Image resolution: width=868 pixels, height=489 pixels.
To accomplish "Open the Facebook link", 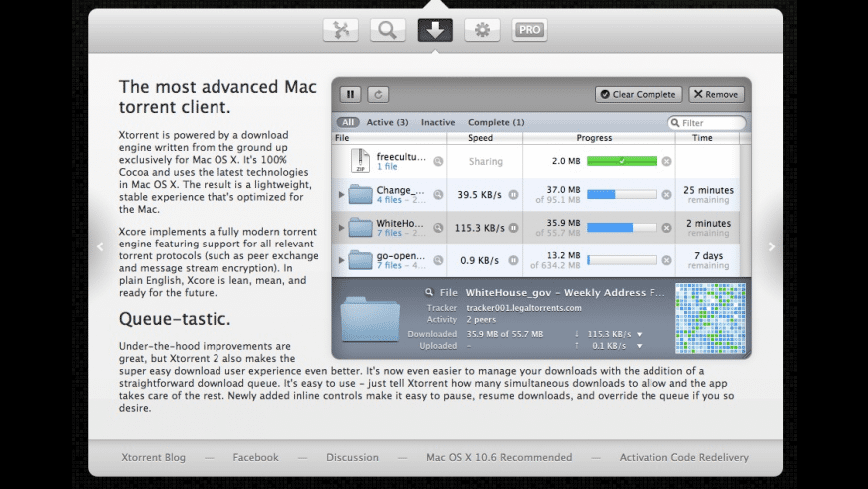I will tap(255, 457).
